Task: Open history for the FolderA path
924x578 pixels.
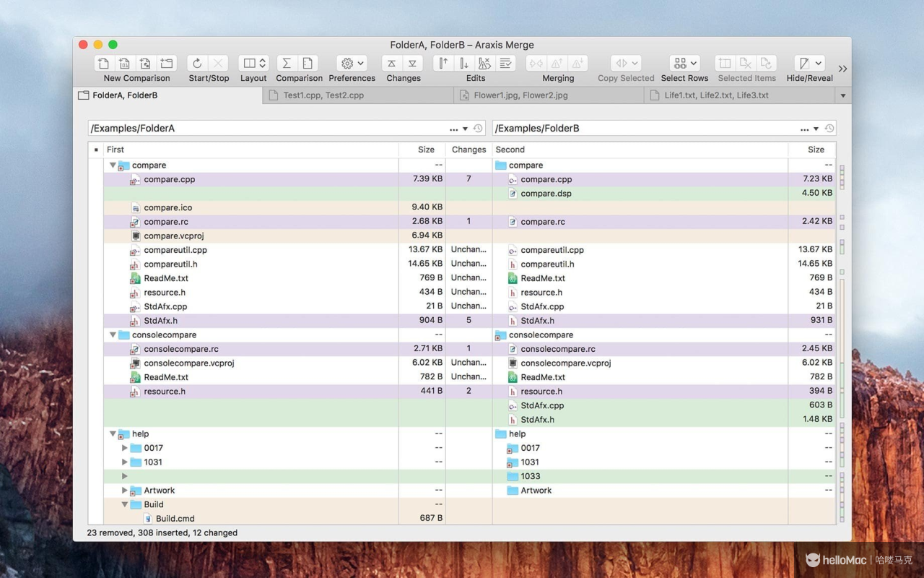Action: point(478,129)
